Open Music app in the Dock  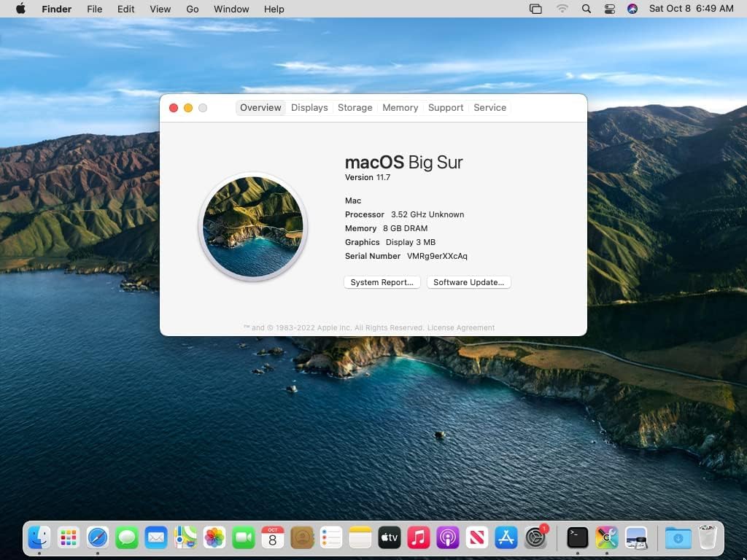[418, 537]
